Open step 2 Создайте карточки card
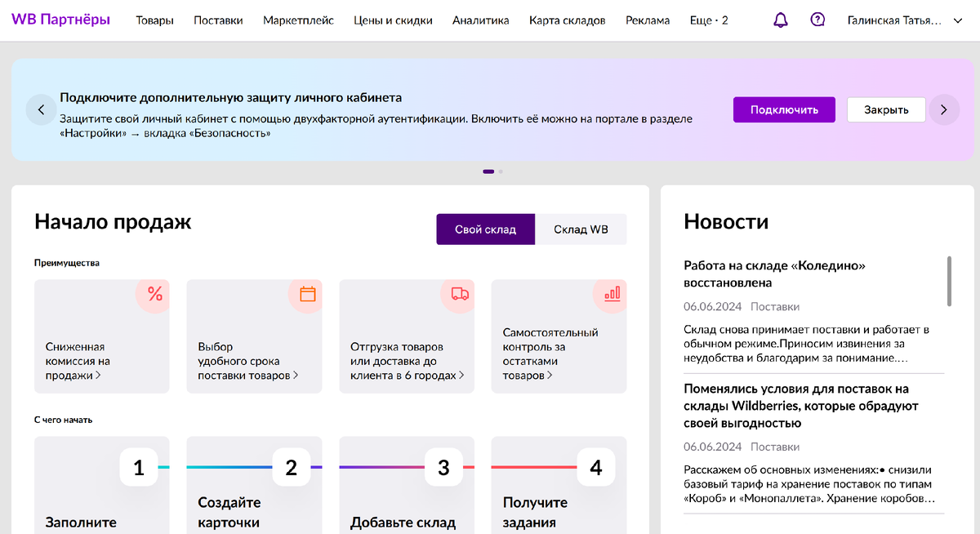This screenshot has width=980, height=534. [255, 485]
